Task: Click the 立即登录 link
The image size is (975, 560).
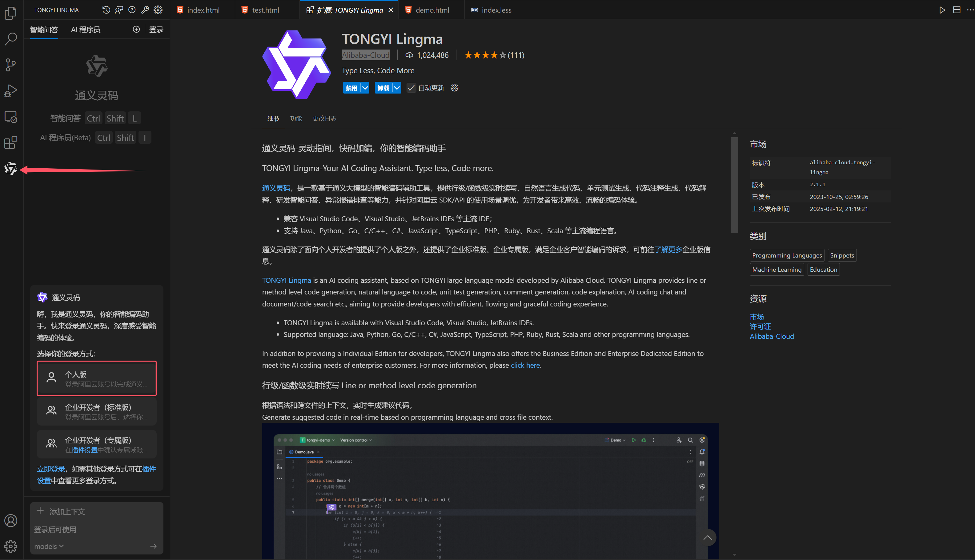Action: 51,469
